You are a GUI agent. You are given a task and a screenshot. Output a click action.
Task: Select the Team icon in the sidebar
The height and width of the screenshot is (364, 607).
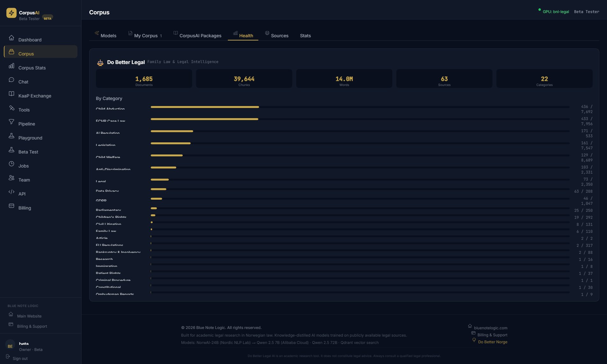tap(11, 178)
